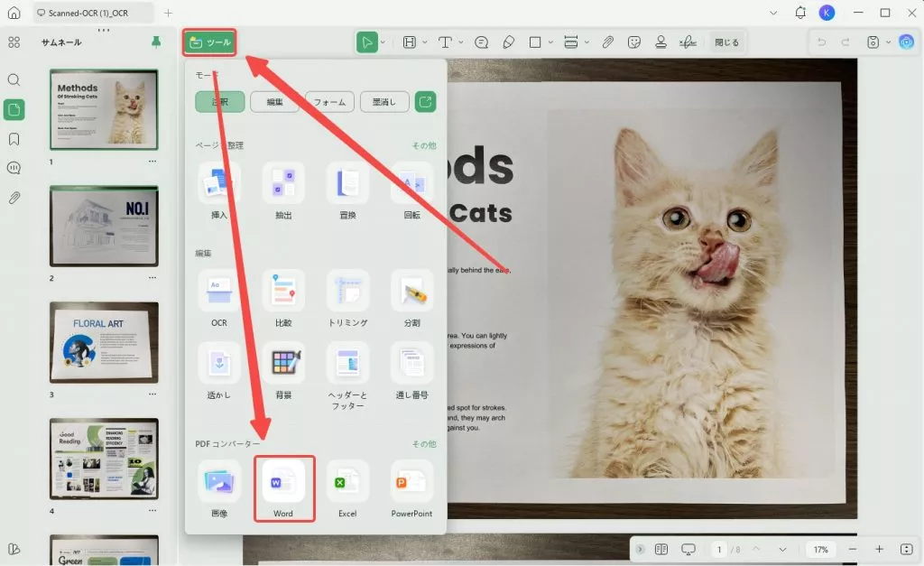Viewport: 924px width, 566px height.
Task: Click その他 link beside ページ整理
Action: [x=424, y=145]
